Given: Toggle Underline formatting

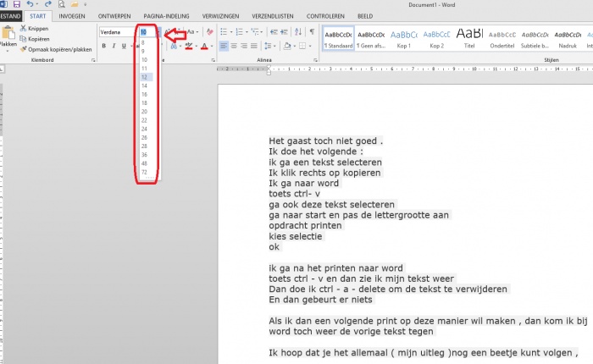Looking at the screenshot, I should click(125, 46).
